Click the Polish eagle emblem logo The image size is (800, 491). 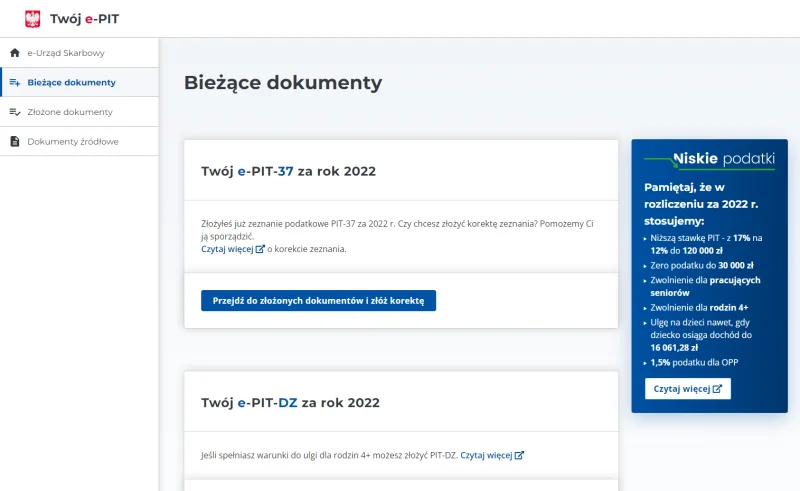(33, 19)
